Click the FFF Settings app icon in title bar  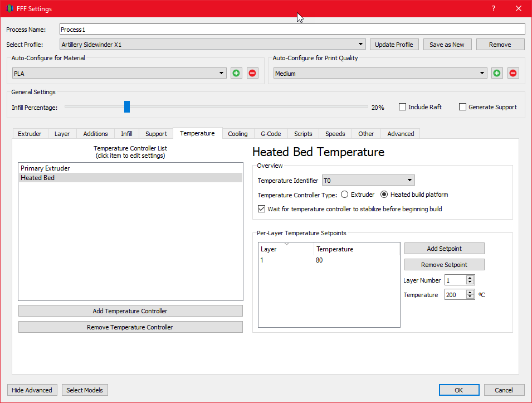click(x=9, y=8)
